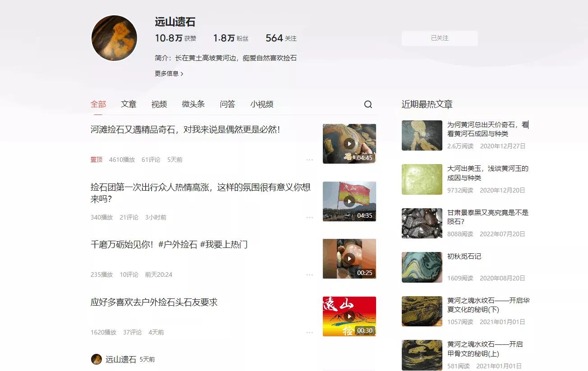The image size is (588, 371).
Task: Play the 应好多喜欢去户外捡石头 video
Action: [x=349, y=316]
